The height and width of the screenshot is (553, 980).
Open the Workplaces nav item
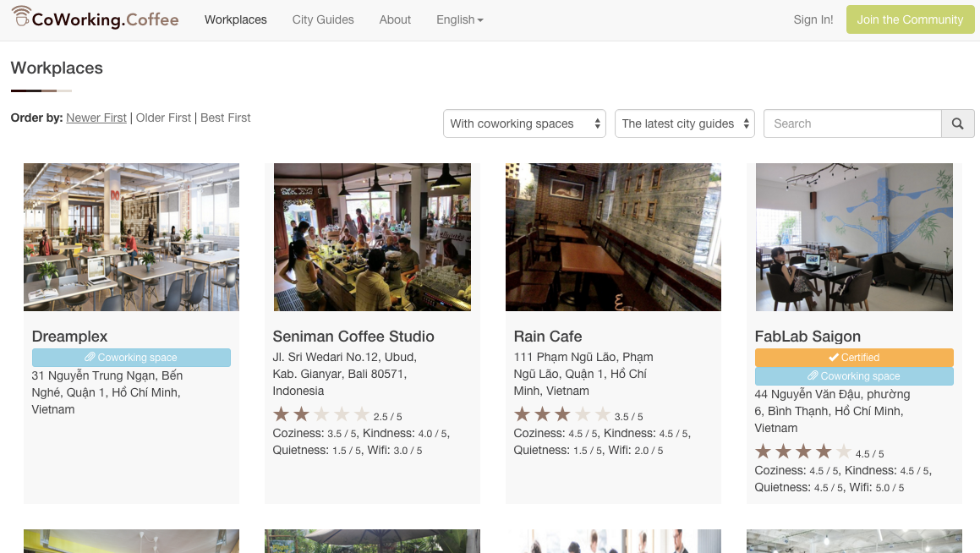tap(236, 20)
